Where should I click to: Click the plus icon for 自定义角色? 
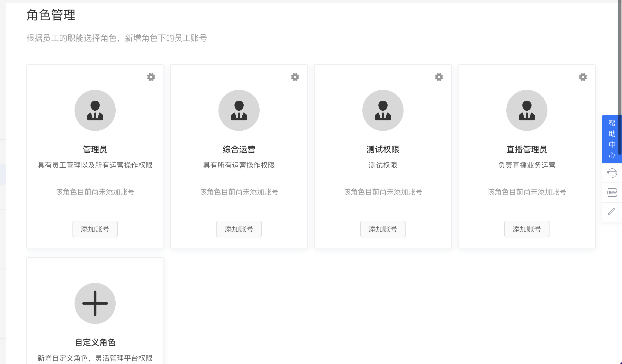point(95,303)
